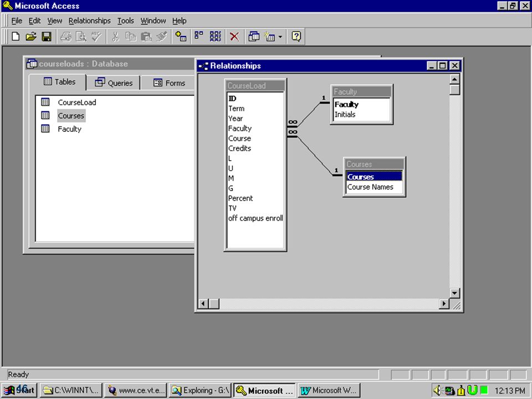Select the TV field in CourseLoad
The image size is (532, 399).
[255, 208]
